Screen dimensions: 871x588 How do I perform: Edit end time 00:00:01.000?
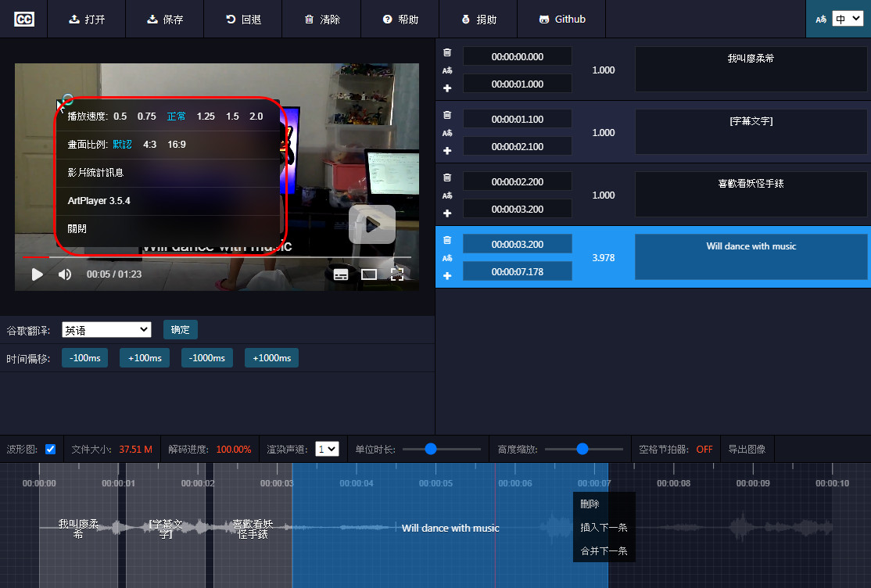coord(517,84)
